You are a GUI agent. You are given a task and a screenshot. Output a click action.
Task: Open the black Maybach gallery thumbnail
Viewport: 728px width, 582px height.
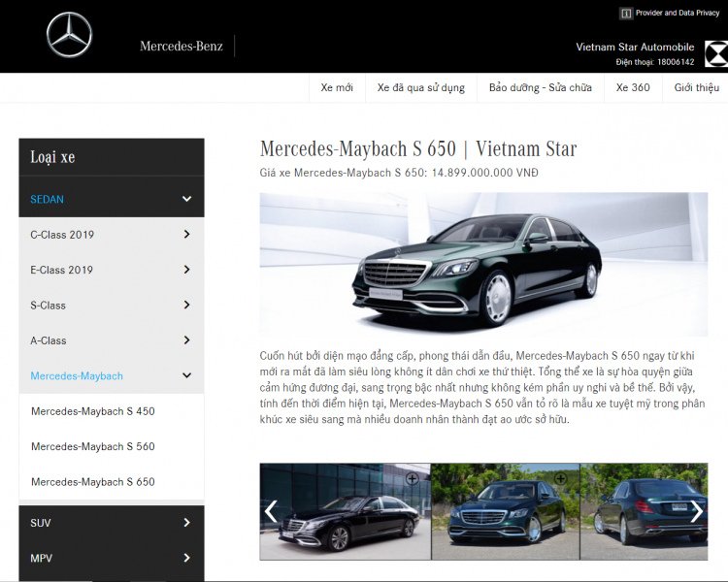point(346,511)
